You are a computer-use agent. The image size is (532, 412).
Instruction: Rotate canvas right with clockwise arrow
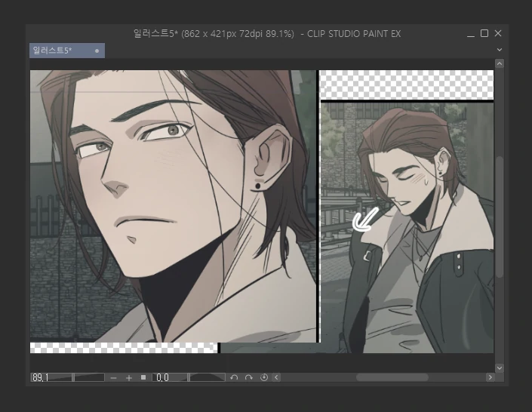[x=249, y=377]
